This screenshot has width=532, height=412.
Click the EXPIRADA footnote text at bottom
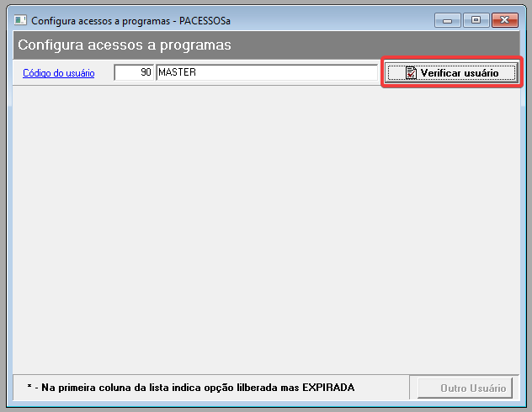click(x=190, y=388)
